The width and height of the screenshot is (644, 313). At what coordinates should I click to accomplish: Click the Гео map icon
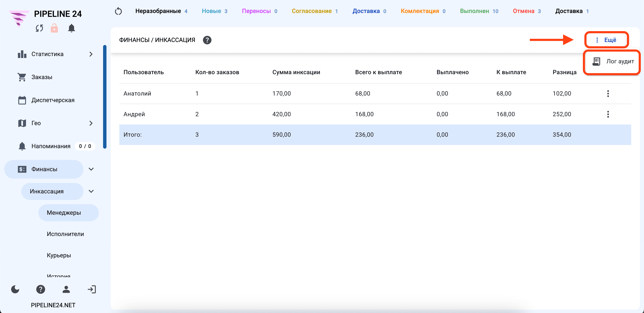pos(22,123)
